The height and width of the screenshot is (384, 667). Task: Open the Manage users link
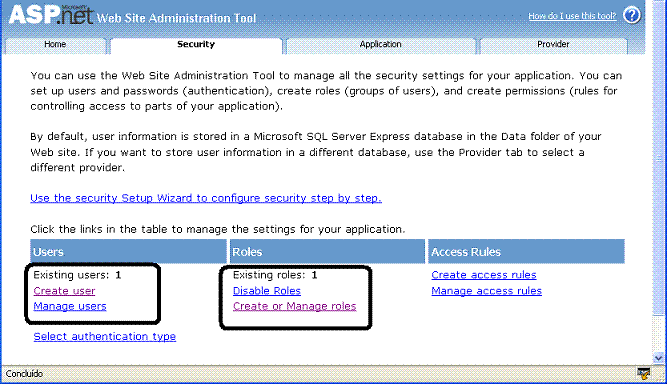point(70,306)
